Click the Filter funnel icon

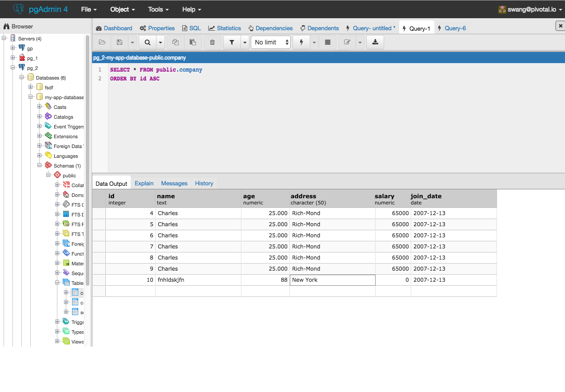click(232, 42)
